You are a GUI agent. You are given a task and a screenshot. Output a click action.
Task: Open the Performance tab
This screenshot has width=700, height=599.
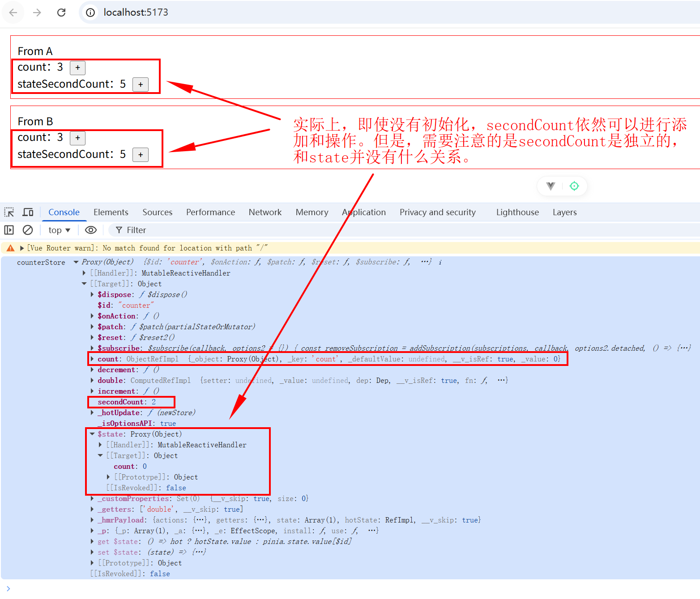coord(211,212)
